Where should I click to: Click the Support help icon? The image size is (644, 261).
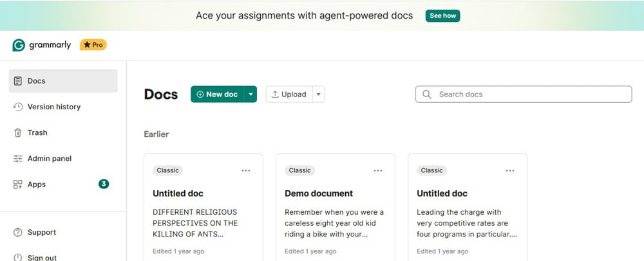pyautogui.click(x=18, y=232)
